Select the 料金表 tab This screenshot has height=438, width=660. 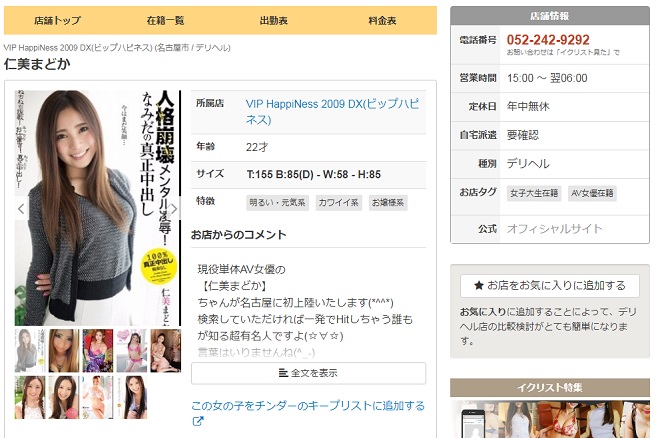click(381, 20)
